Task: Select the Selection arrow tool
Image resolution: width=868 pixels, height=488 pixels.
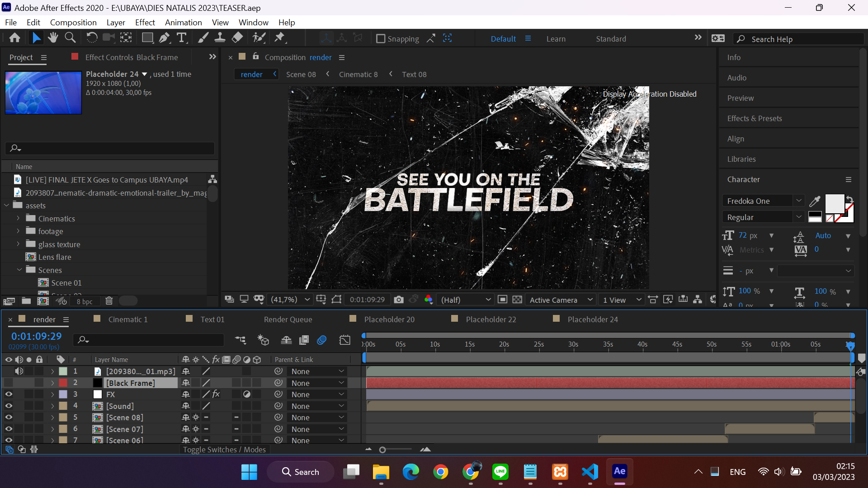Action: [x=36, y=38]
